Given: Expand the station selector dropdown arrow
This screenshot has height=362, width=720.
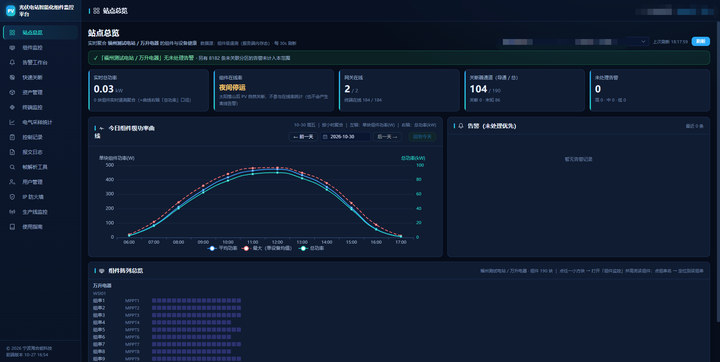Looking at the screenshot, I should click(x=643, y=42).
